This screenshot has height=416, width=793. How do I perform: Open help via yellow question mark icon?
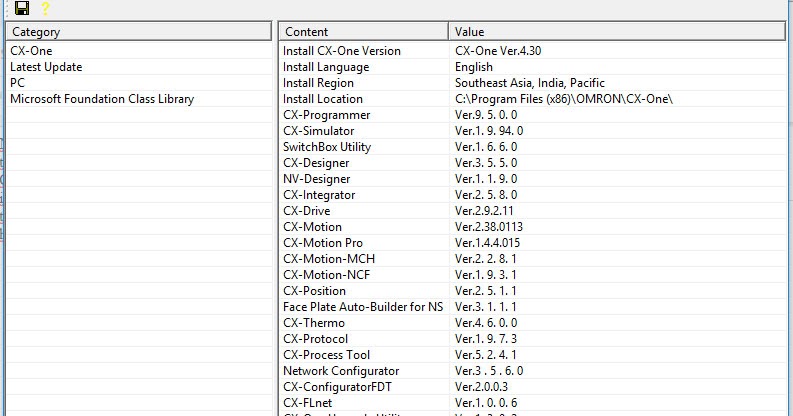[x=45, y=8]
